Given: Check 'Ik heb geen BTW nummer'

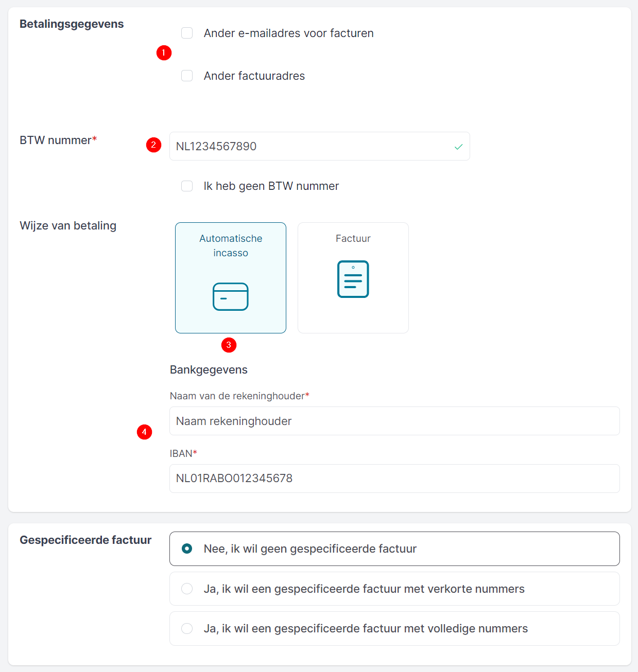Looking at the screenshot, I should 187,186.
